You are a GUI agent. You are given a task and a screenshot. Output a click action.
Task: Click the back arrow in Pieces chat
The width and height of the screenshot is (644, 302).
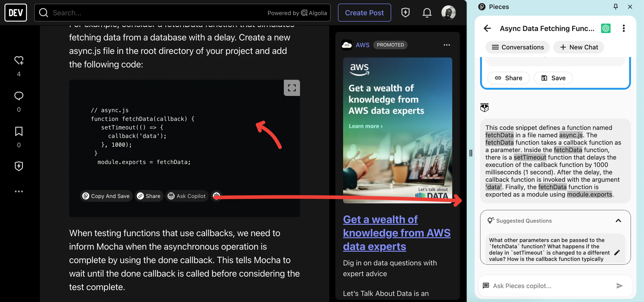487,28
